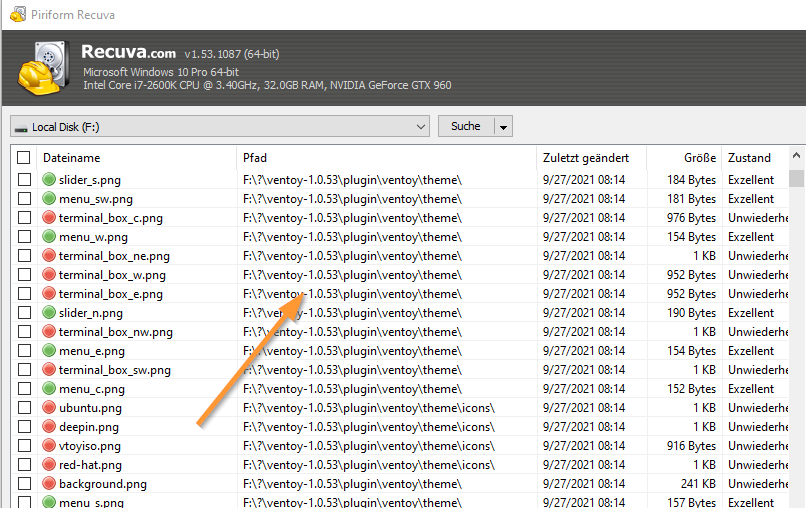This screenshot has width=806, height=508.
Task: Click the red status dot of terminal_box_ne.png
Action: tap(49, 256)
